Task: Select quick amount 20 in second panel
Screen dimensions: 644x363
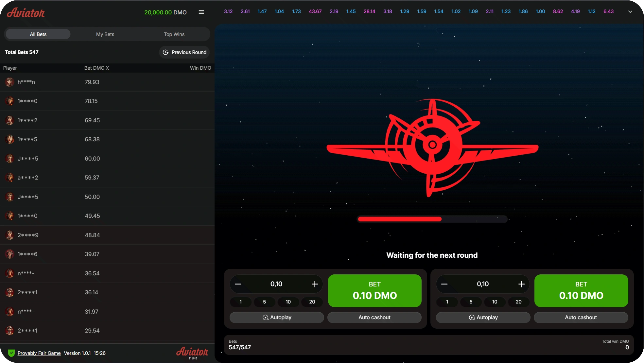Action: click(519, 302)
